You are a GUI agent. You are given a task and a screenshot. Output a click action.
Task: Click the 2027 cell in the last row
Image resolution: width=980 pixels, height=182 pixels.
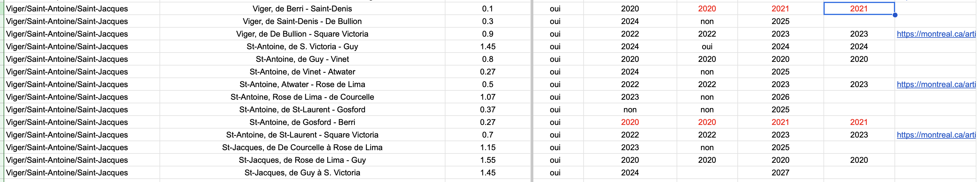(780, 172)
